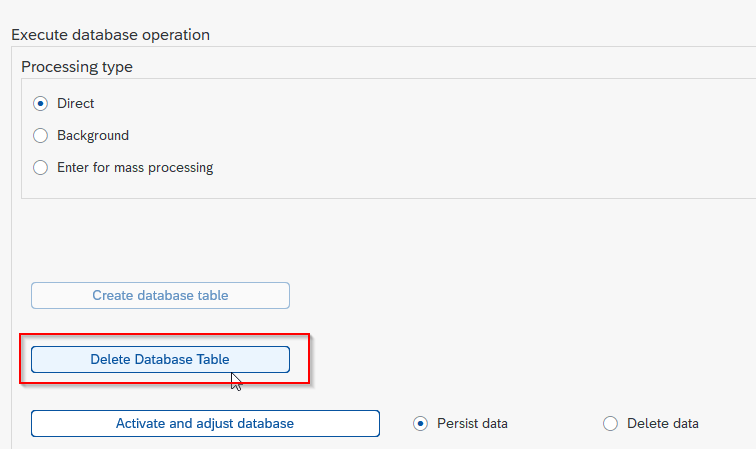The height and width of the screenshot is (449, 756).
Task: Click the Processing type group title
Action: [77, 67]
